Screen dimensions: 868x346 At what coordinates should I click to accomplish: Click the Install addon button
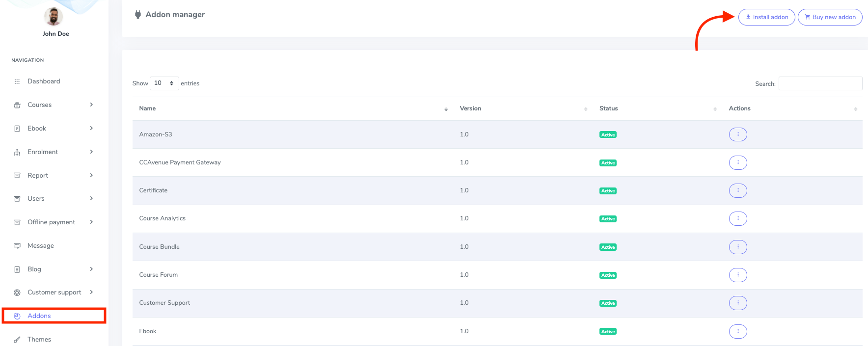click(x=766, y=17)
